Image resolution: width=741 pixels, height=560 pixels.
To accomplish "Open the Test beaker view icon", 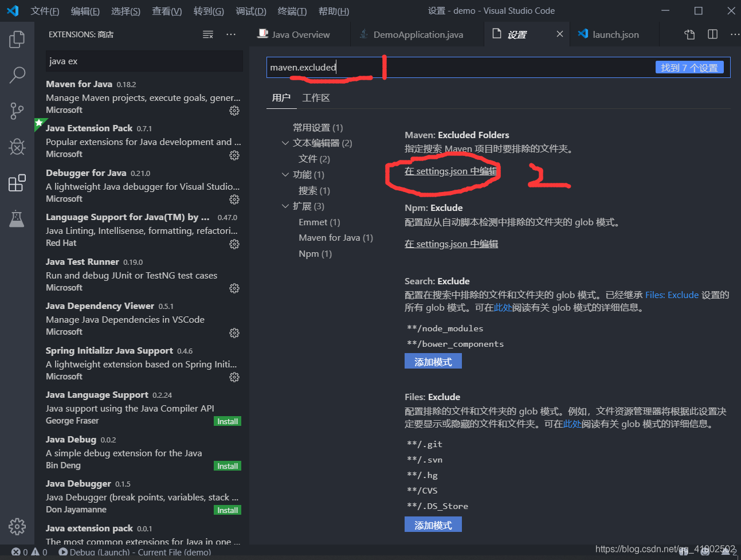I will (17, 218).
